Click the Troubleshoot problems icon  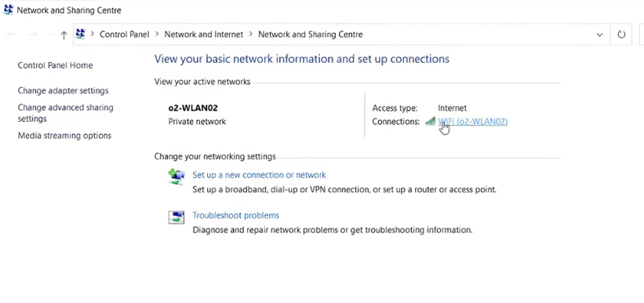pyautogui.click(x=176, y=217)
